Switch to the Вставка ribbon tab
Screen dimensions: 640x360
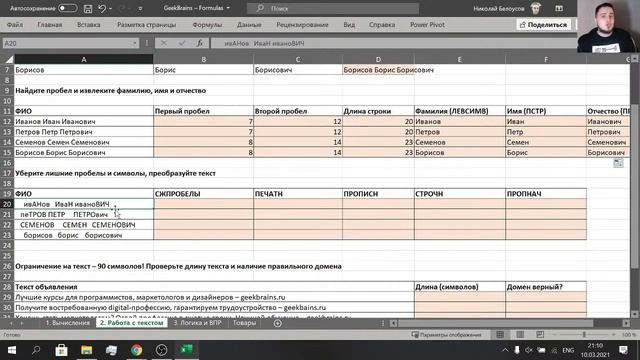[x=89, y=24]
